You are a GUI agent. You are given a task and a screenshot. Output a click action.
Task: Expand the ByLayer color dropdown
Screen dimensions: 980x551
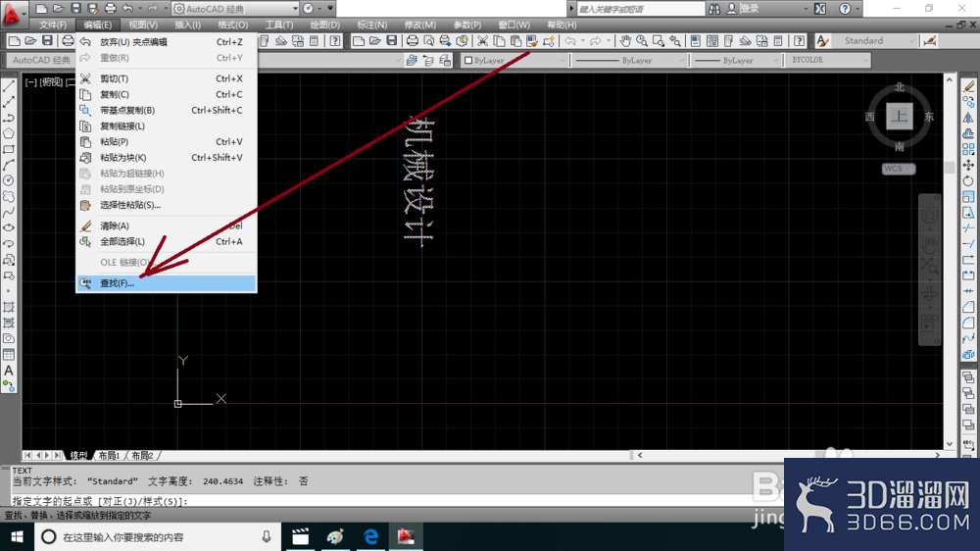[x=562, y=61]
